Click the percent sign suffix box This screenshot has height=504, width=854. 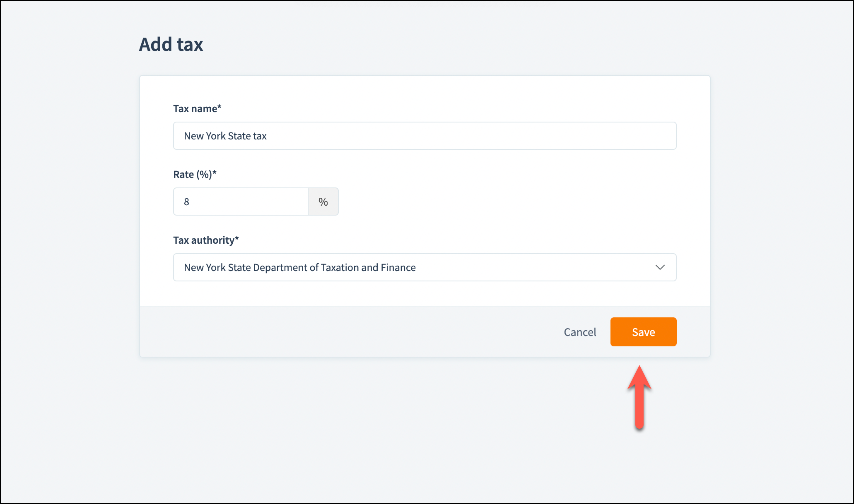(323, 202)
